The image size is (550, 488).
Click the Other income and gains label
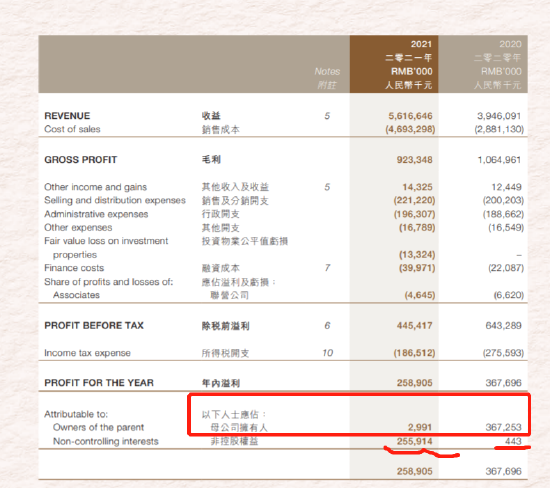(95, 187)
